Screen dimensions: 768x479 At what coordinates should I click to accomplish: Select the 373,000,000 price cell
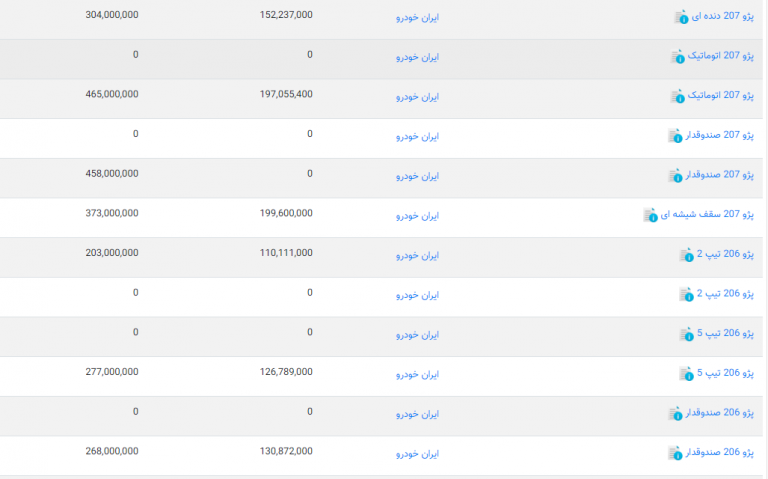point(112,214)
